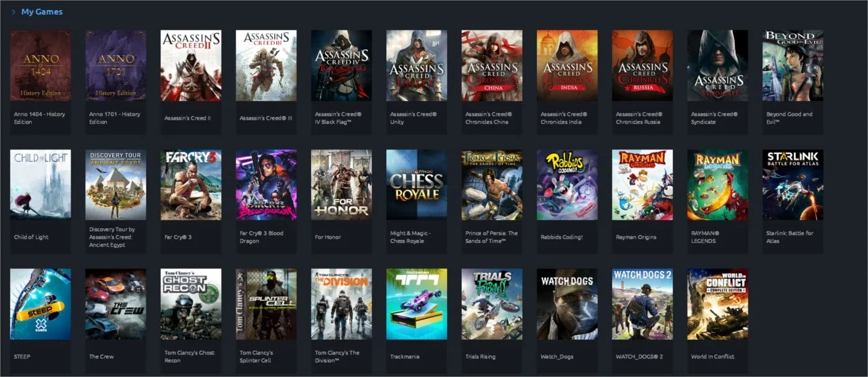Click the 'Assassin's Creed II' title text
Screen dimensions: 868x377
click(x=188, y=118)
